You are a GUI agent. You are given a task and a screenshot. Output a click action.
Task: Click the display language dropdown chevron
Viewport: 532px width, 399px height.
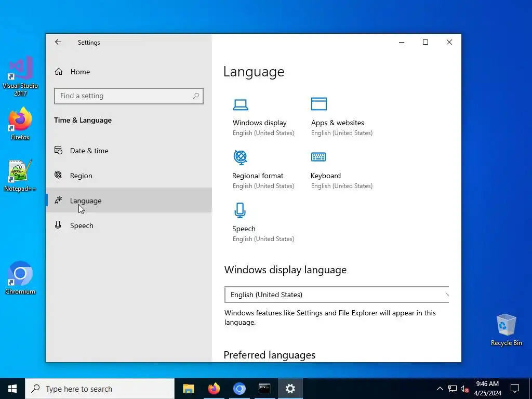pyautogui.click(x=447, y=295)
